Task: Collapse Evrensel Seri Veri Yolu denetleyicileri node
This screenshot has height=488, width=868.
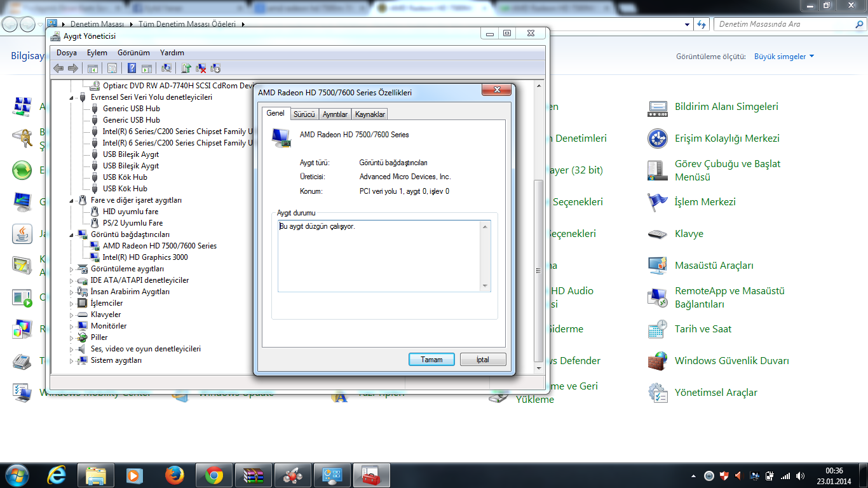Action: pyautogui.click(x=72, y=97)
